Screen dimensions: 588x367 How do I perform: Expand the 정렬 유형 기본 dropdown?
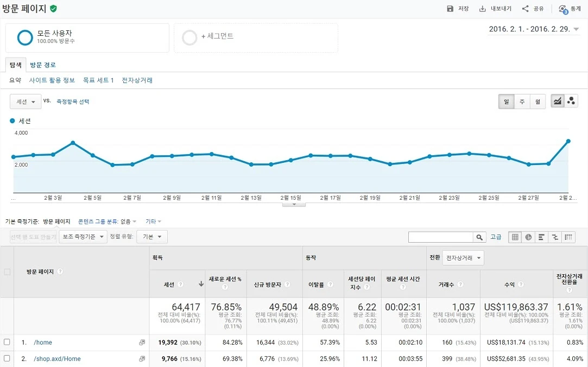[x=151, y=237]
